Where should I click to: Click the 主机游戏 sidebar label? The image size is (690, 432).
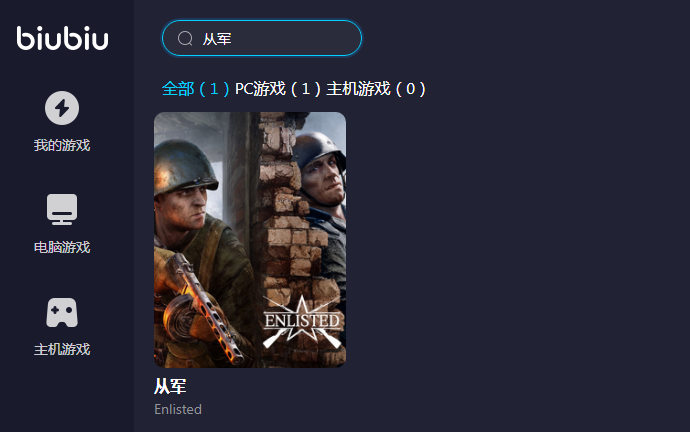(x=62, y=349)
